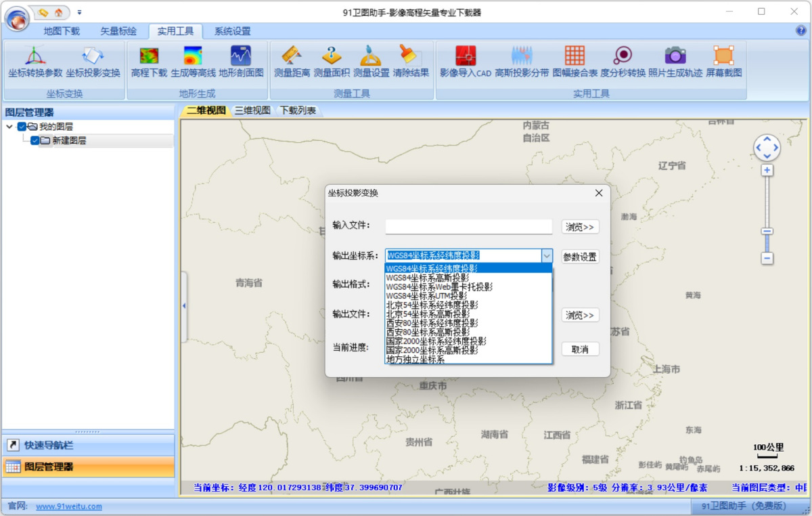The image size is (812, 516).
Task: Click the 参数设置 button
Action: click(580, 257)
